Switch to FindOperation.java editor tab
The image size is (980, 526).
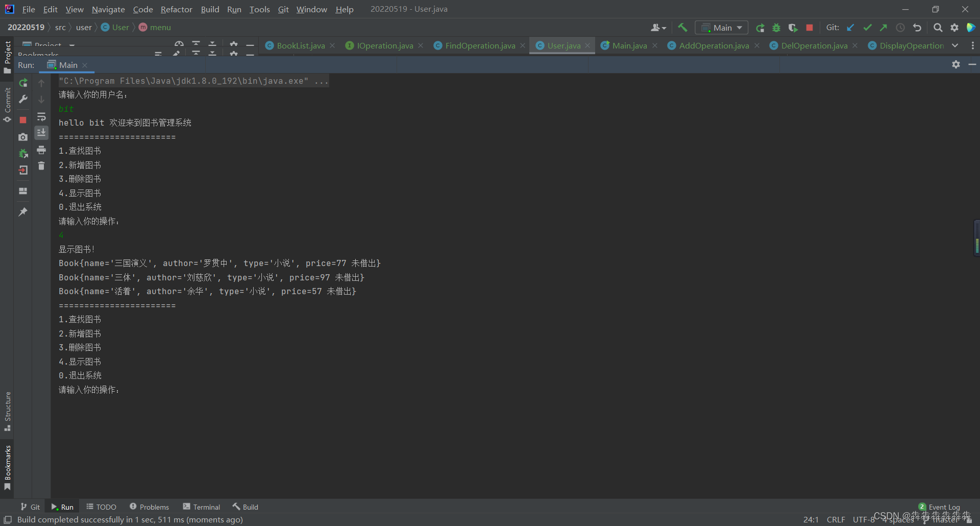(480, 45)
